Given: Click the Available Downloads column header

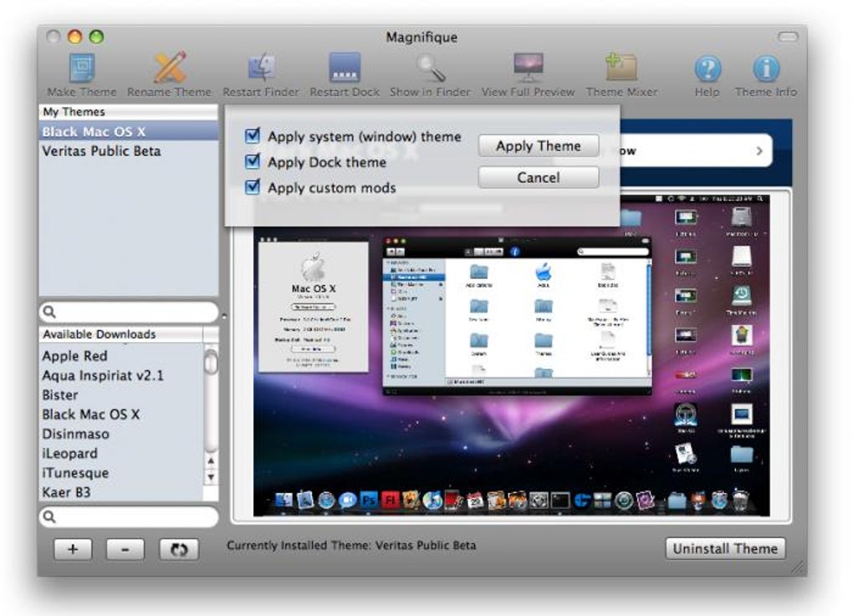Looking at the screenshot, I should 120,334.
